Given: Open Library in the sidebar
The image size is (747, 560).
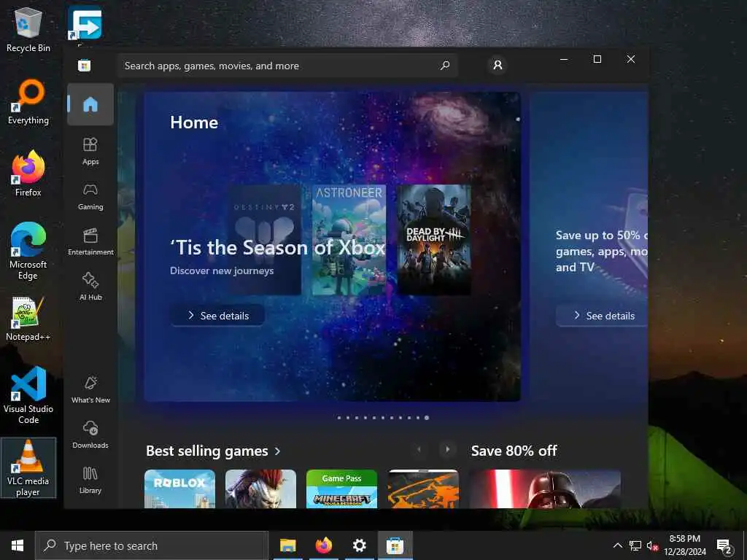Looking at the screenshot, I should click(x=90, y=480).
